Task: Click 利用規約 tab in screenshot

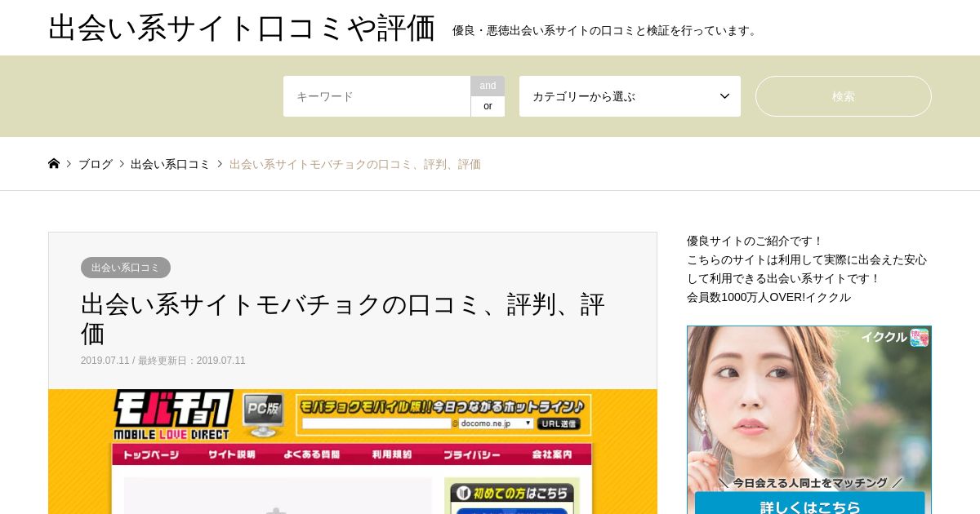Action: tap(392, 454)
